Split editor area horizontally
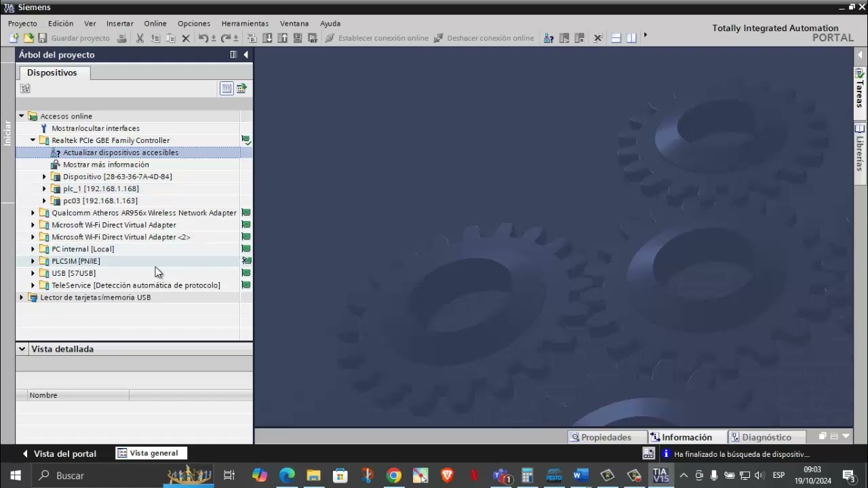 click(616, 38)
